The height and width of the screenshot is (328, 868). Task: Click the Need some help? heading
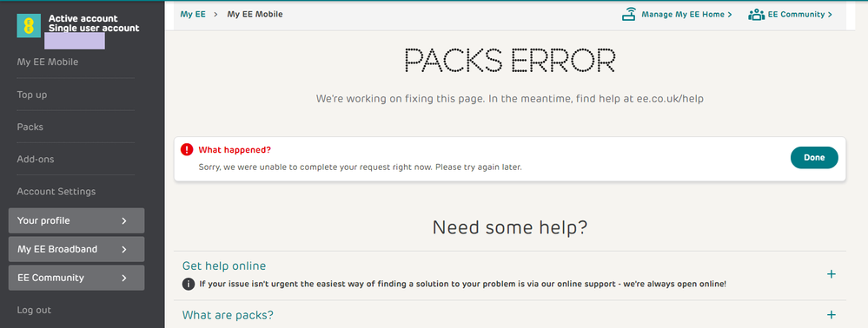tap(510, 227)
